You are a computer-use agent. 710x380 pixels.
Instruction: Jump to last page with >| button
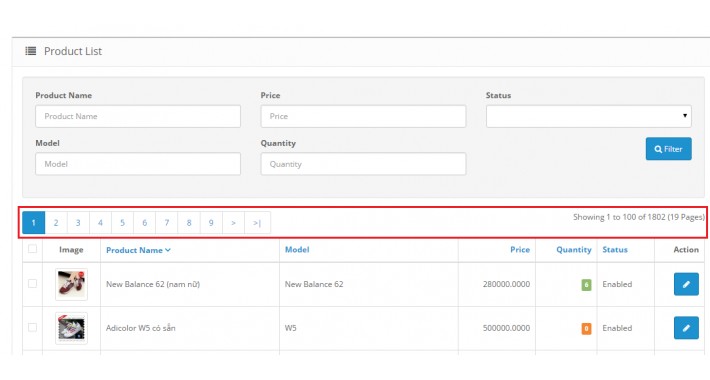pos(257,223)
